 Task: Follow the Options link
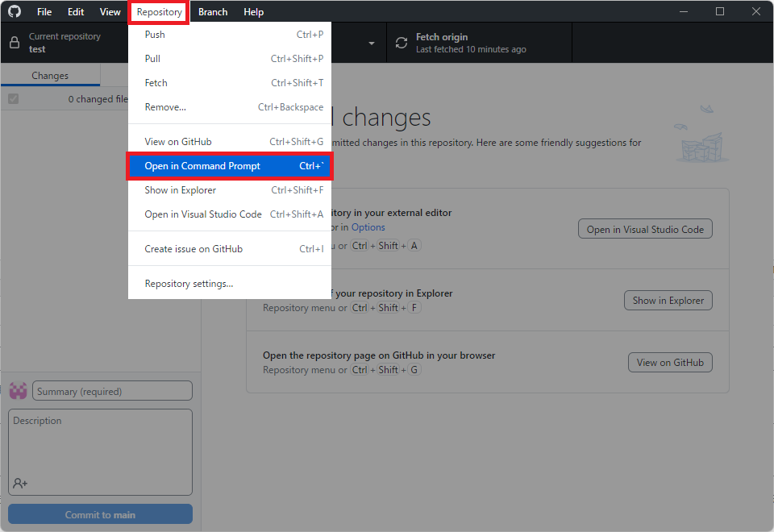(368, 227)
